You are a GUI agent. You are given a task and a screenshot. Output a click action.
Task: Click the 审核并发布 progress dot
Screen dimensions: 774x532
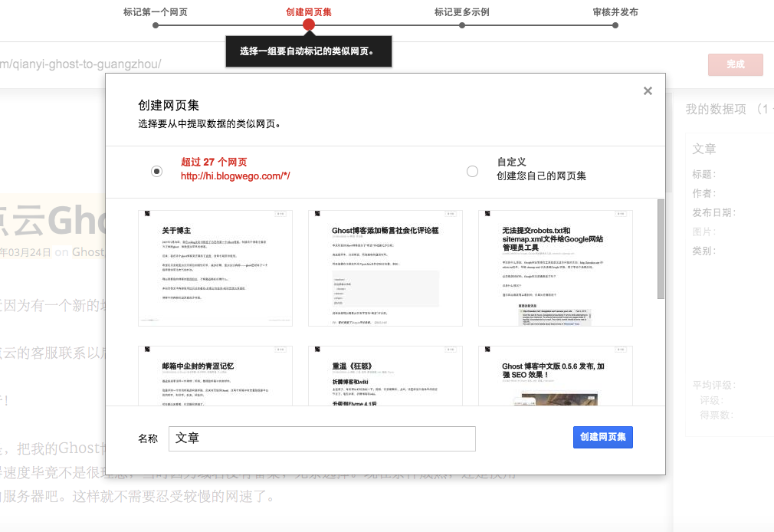tap(615, 25)
